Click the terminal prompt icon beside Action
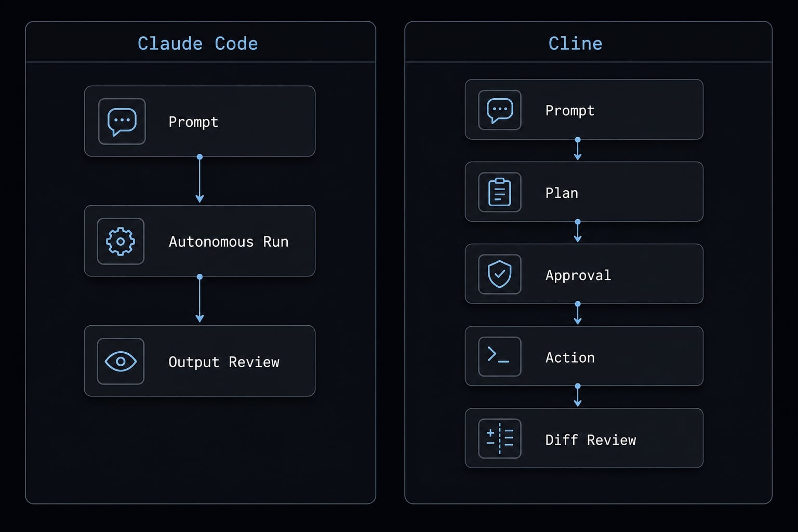The height and width of the screenshot is (532, 798). [x=500, y=356]
